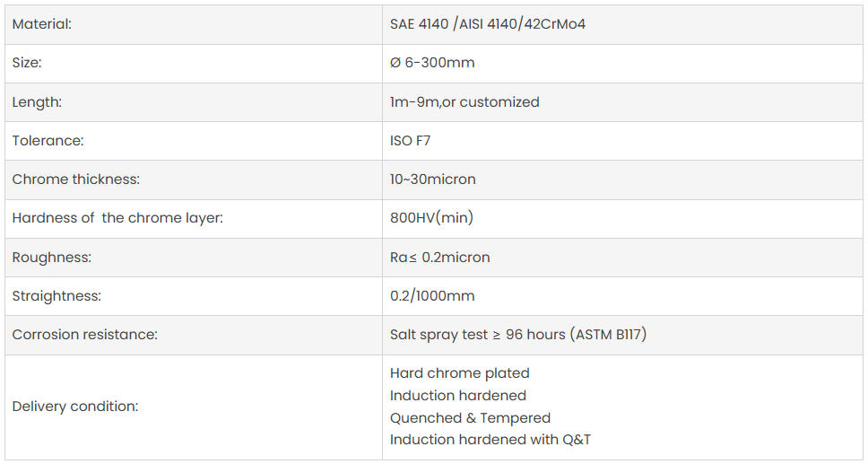
Task: Select the 'SAE 4140 /AISI 4140/42CrMo4' text
Action: click(487, 24)
